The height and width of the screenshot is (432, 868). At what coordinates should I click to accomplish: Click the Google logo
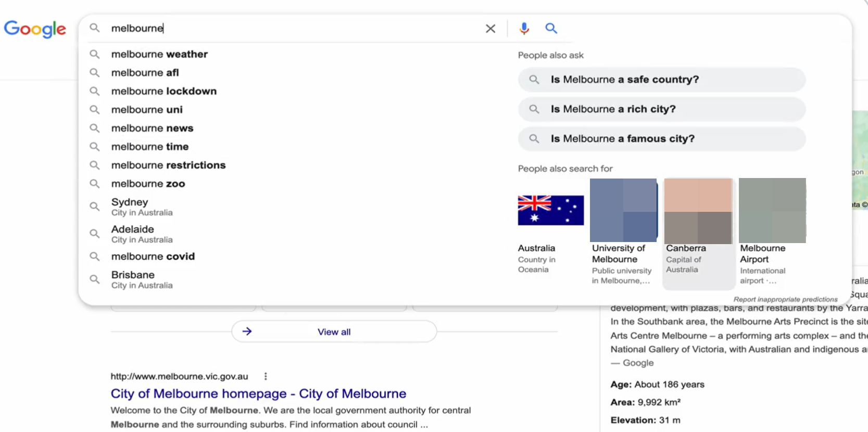[35, 29]
